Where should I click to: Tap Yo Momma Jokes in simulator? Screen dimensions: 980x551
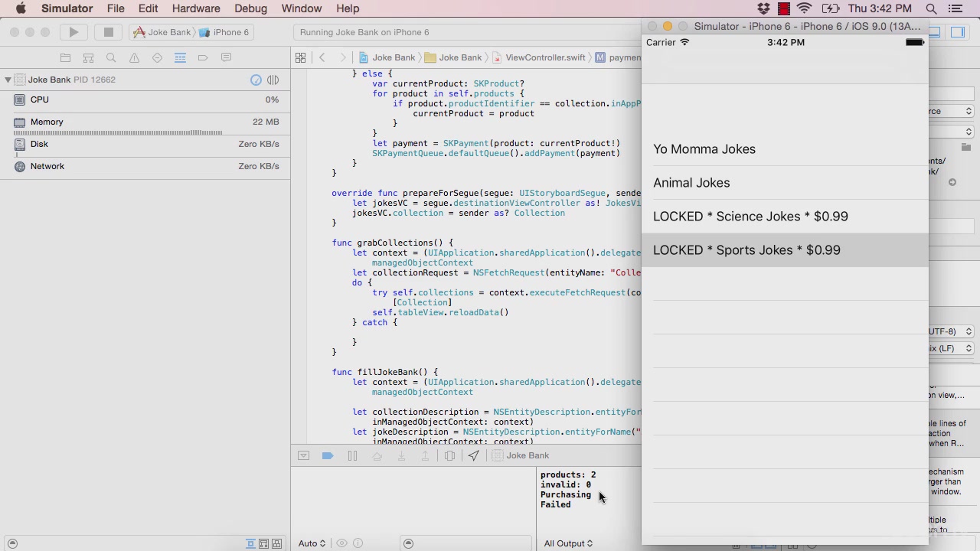(x=785, y=149)
